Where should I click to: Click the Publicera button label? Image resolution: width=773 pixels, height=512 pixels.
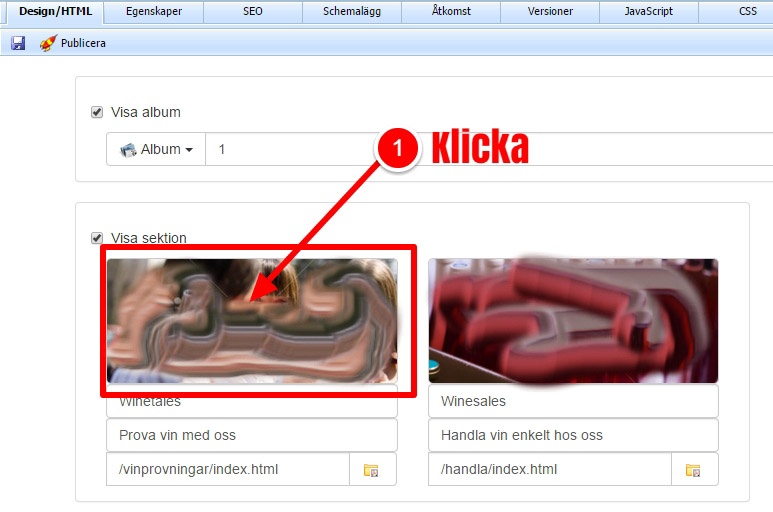(x=83, y=43)
